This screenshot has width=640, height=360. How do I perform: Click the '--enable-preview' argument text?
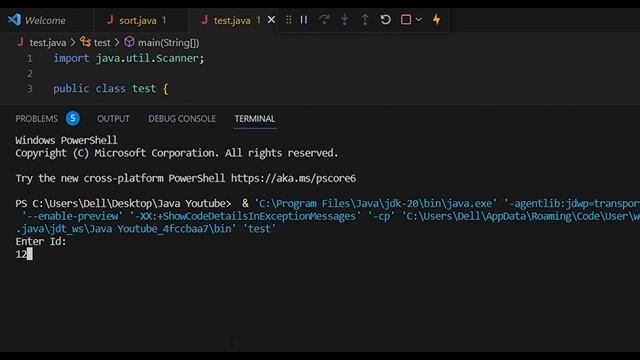(x=72, y=216)
